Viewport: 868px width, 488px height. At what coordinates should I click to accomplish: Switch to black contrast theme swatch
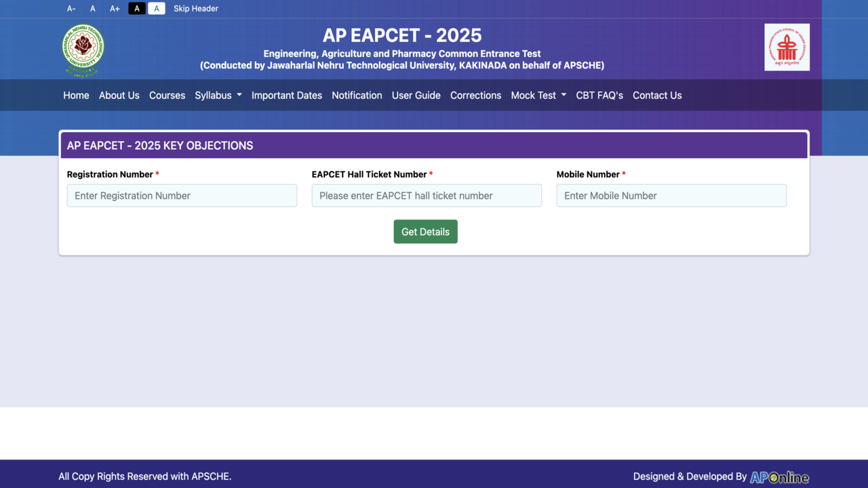pos(137,9)
